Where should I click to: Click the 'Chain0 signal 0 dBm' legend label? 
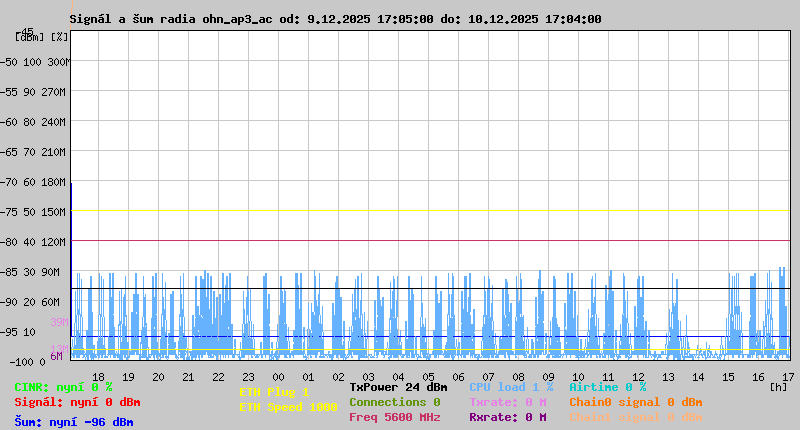tap(635, 402)
